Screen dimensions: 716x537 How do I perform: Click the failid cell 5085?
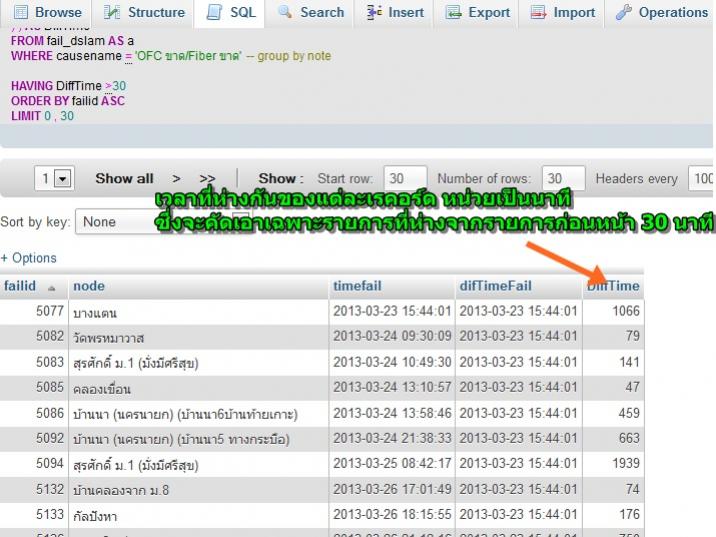click(x=50, y=387)
